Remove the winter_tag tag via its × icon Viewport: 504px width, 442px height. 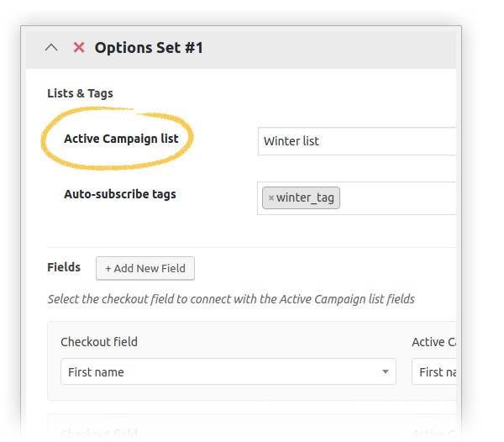point(270,198)
